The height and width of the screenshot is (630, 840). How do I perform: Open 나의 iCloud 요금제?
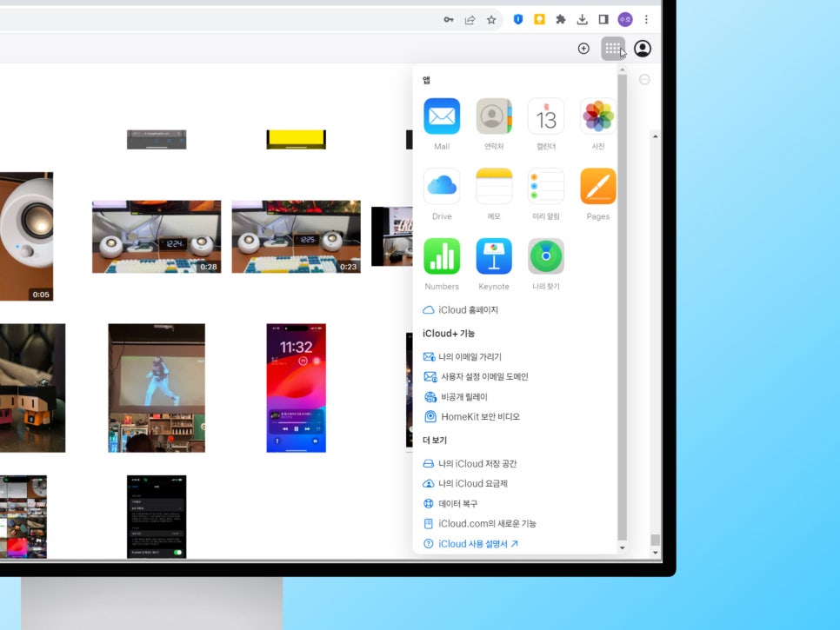coord(465,483)
